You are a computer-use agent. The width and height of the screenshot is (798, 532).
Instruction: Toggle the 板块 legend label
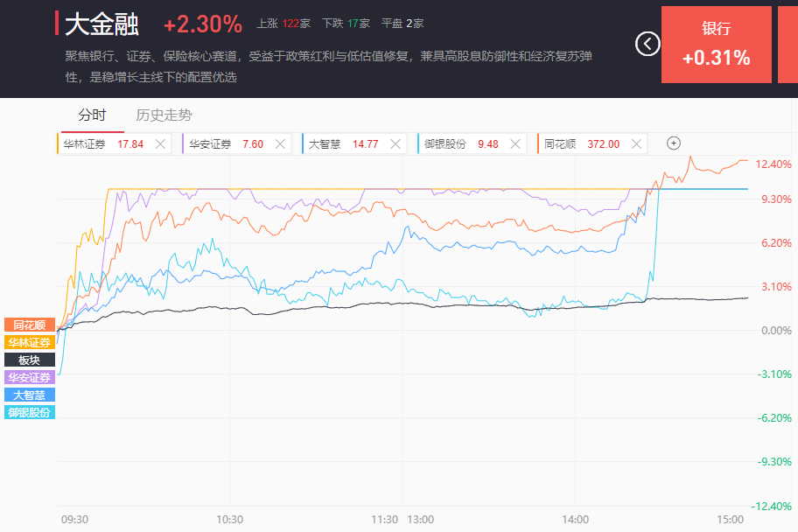[x=31, y=360]
